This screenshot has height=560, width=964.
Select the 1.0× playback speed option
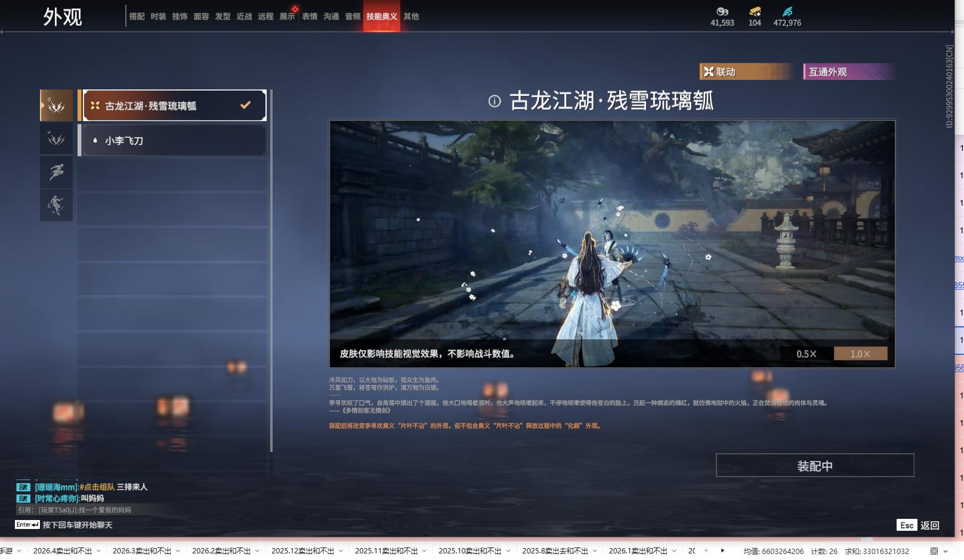[x=860, y=353]
